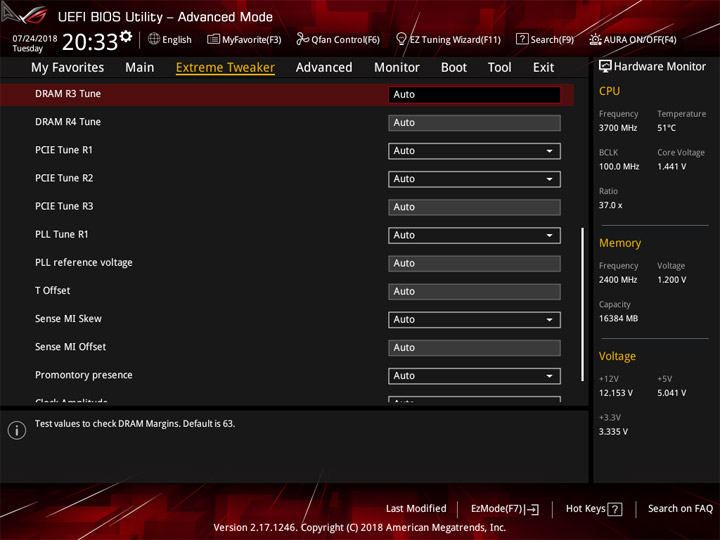This screenshot has height=540, width=720.
Task: Select the T Offset label
Action: (x=53, y=291)
